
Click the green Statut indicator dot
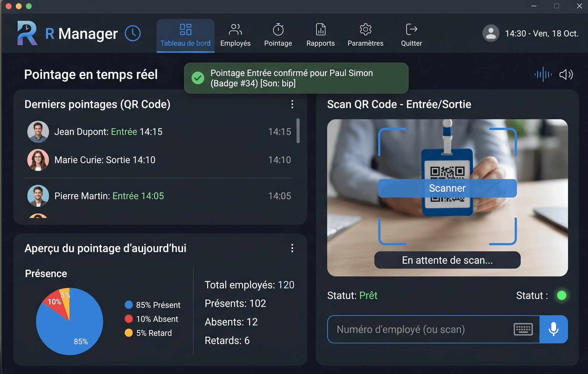(562, 295)
